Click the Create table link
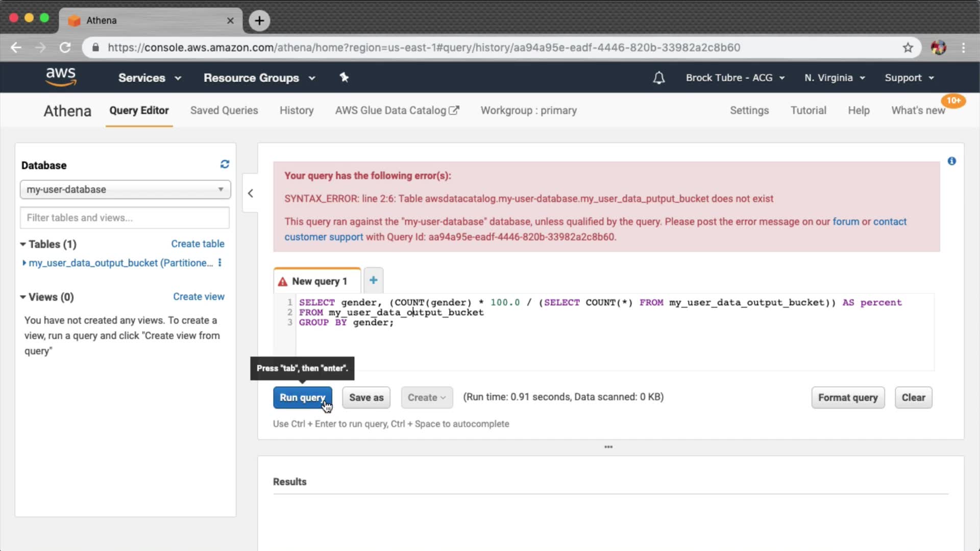980x551 pixels. click(x=198, y=244)
